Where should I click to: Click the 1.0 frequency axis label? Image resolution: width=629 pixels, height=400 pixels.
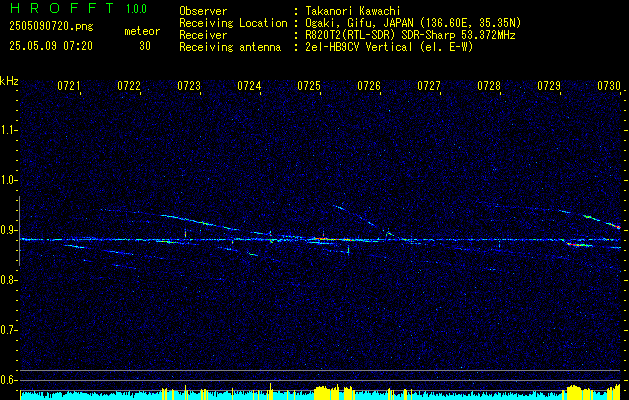coord(8,180)
